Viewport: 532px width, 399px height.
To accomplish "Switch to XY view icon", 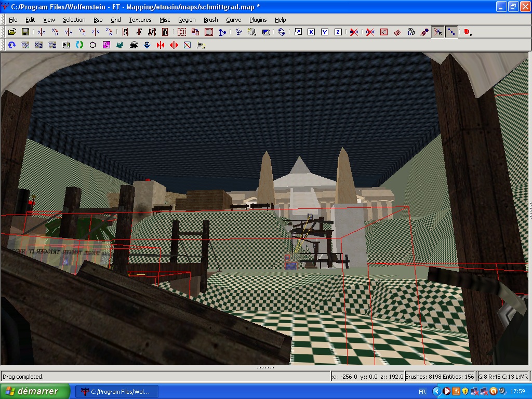I will point(25,45).
